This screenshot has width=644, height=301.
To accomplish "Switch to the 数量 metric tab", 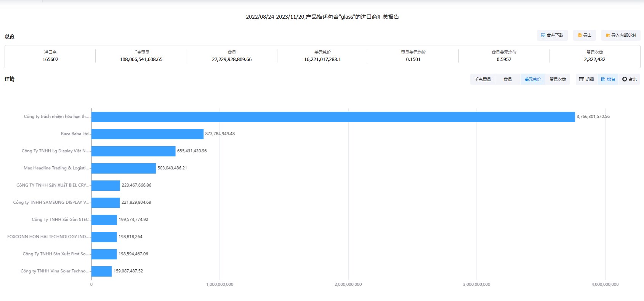I will point(508,79).
